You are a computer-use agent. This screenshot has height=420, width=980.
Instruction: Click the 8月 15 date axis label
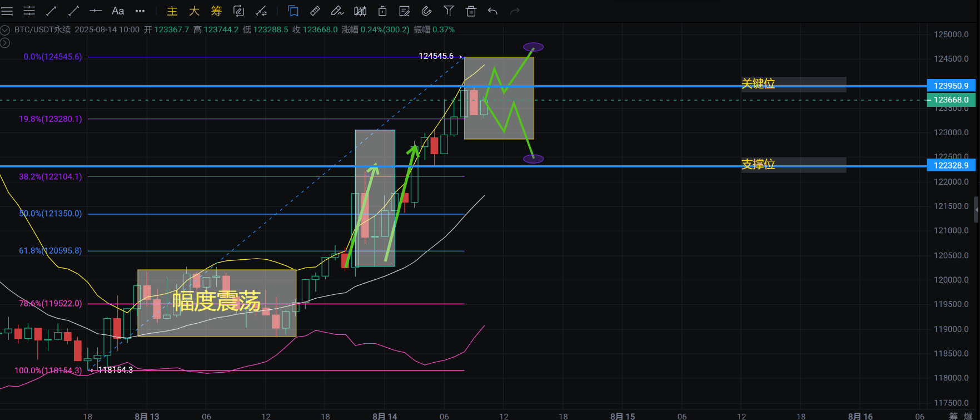623,416
